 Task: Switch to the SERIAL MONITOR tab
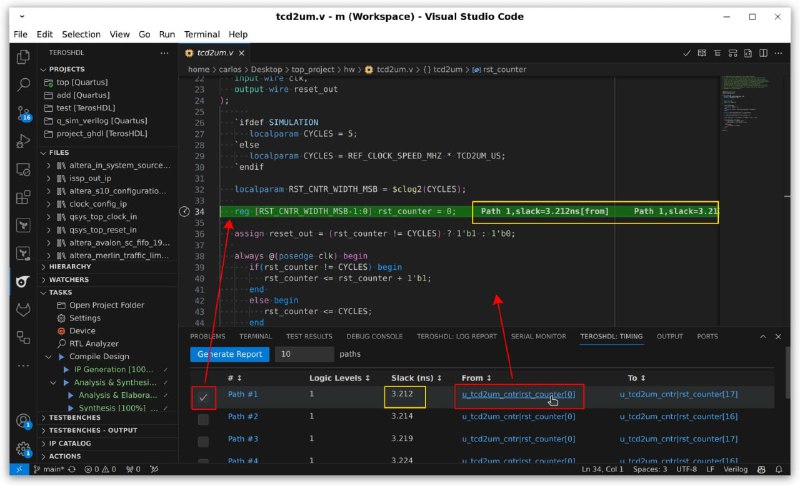click(538, 337)
